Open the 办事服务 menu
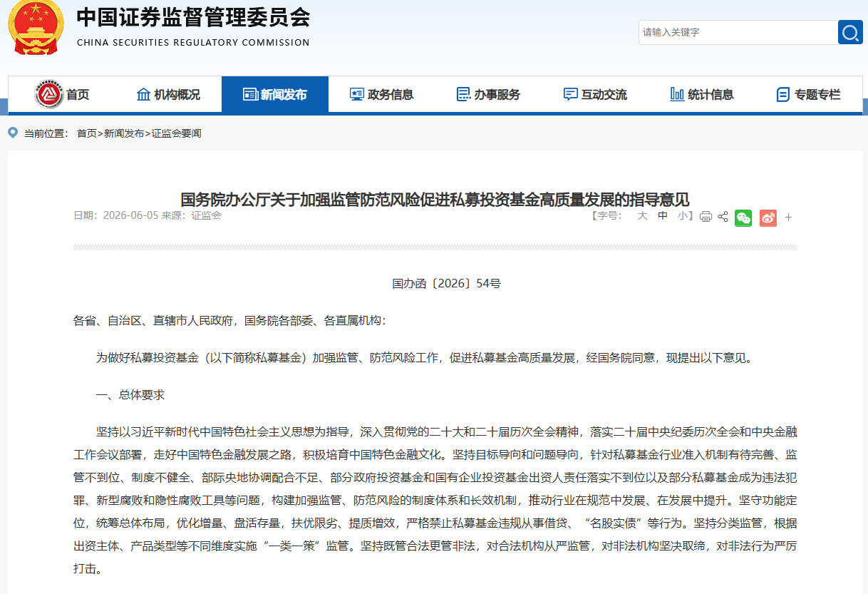This screenshot has height=594, width=868. (x=489, y=94)
